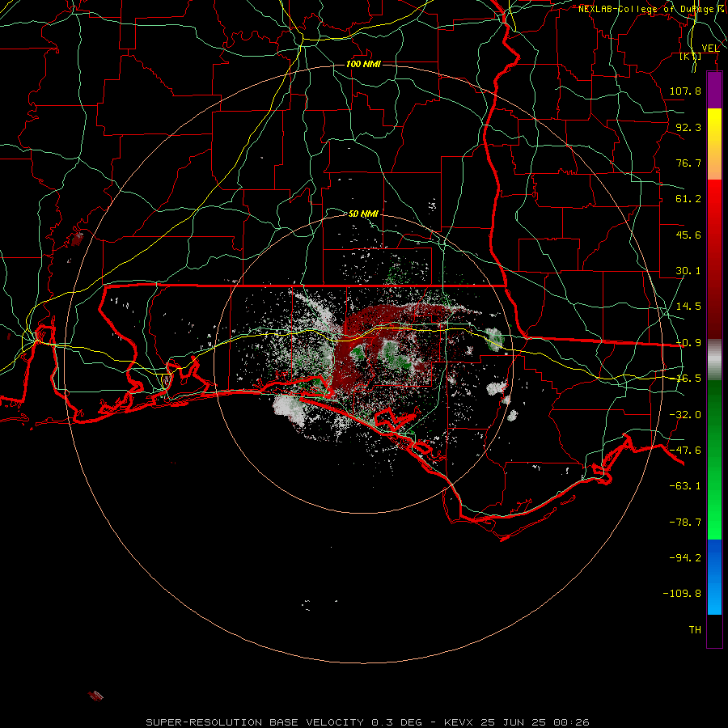Click the 14.5 scale value

pos(688,307)
